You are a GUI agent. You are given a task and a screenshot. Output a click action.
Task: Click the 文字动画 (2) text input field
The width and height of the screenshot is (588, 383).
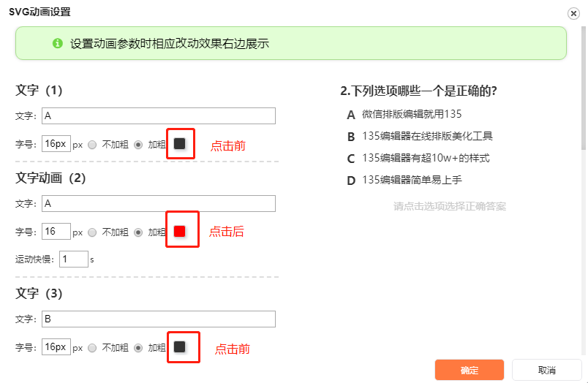[x=159, y=203]
